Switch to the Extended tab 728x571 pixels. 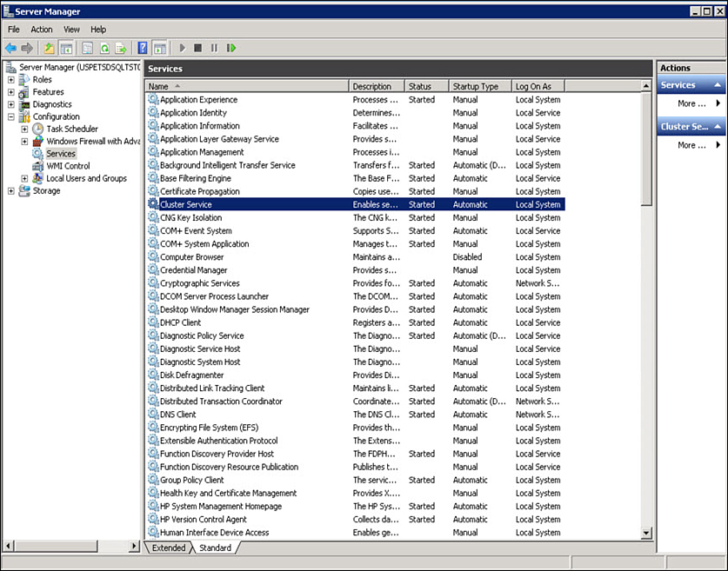coord(169,548)
